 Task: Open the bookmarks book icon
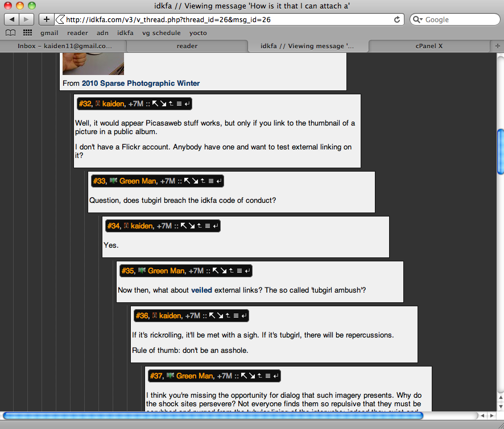click(x=11, y=33)
